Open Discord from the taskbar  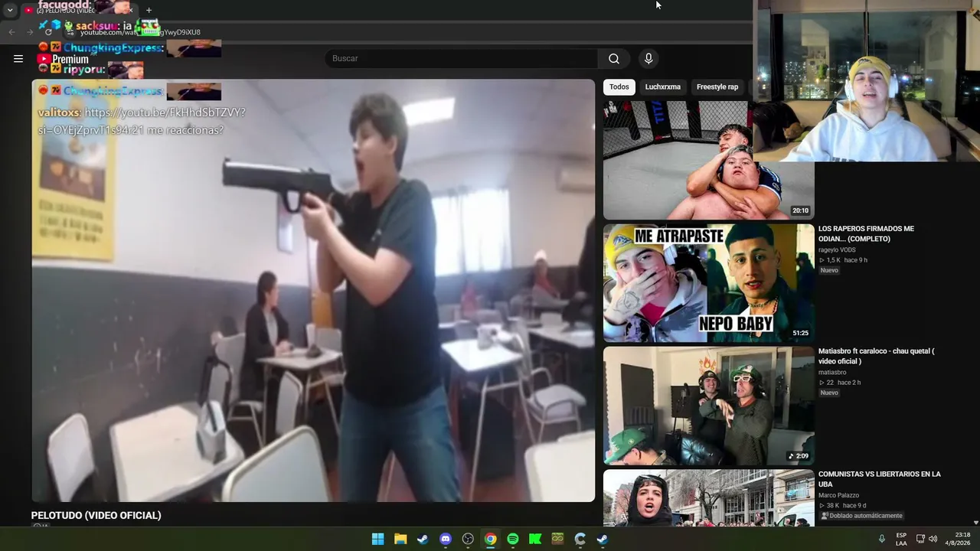(x=446, y=539)
